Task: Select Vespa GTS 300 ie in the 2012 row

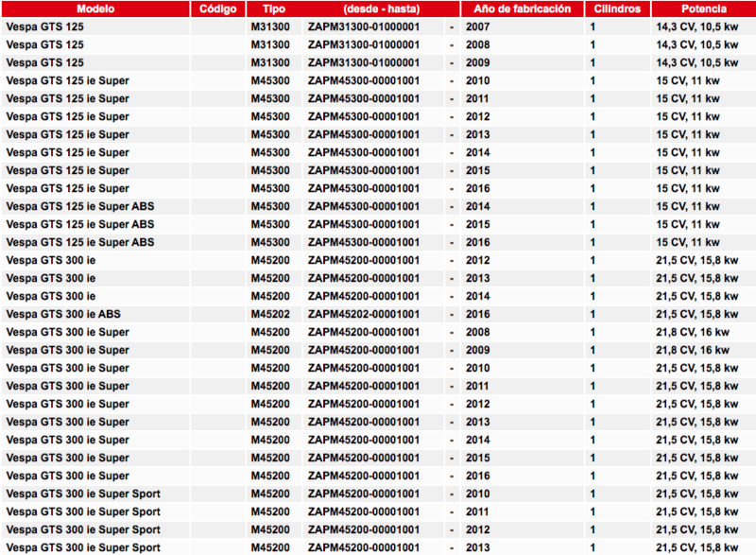Action: pos(51,260)
